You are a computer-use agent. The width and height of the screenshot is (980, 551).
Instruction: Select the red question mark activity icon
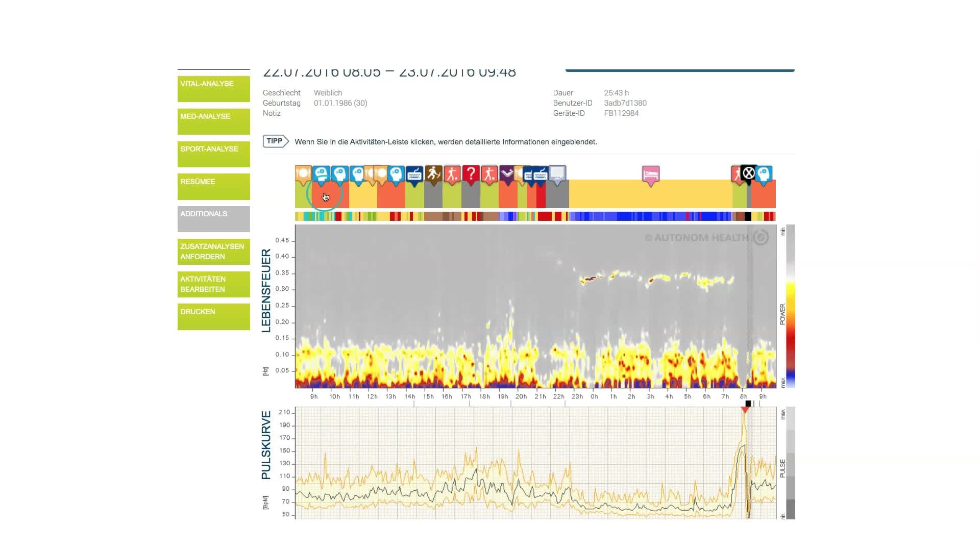(x=471, y=174)
